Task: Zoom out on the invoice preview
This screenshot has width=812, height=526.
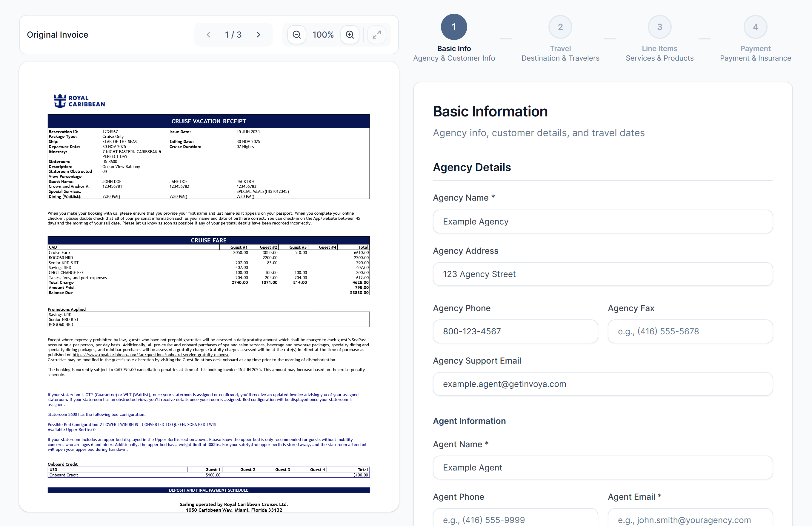Action: pyautogui.click(x=296, y=34)
